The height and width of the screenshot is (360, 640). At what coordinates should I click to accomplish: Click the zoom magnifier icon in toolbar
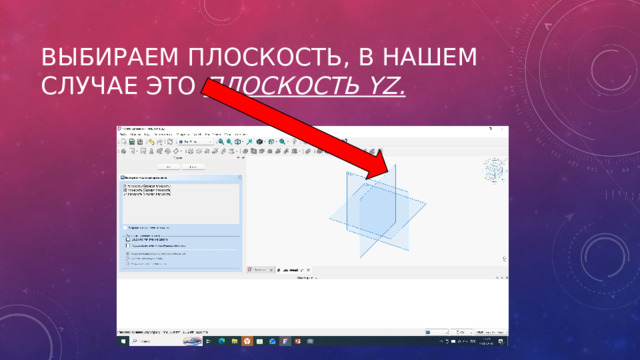tap(282, 142)
